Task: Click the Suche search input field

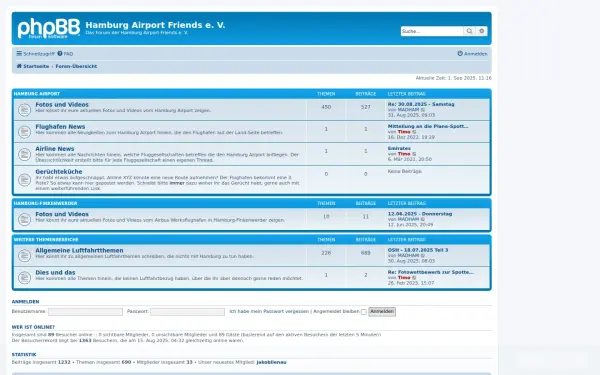Action: 432,31
